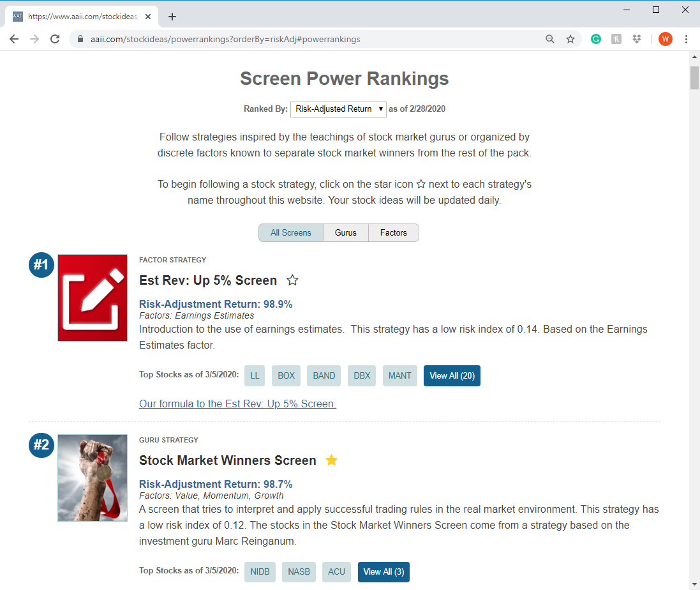Open the ACU stock ticker
Screen dimensions: 700x590
pyautogui.click(x=337, y=571)
